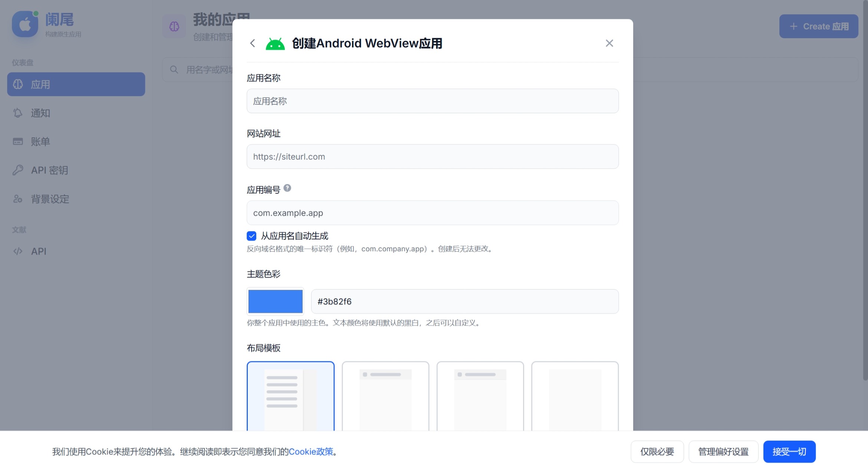This screenshot has height=472, width=868.
Task: Select the API item under 文献
Action: click(x=38, y=251)
